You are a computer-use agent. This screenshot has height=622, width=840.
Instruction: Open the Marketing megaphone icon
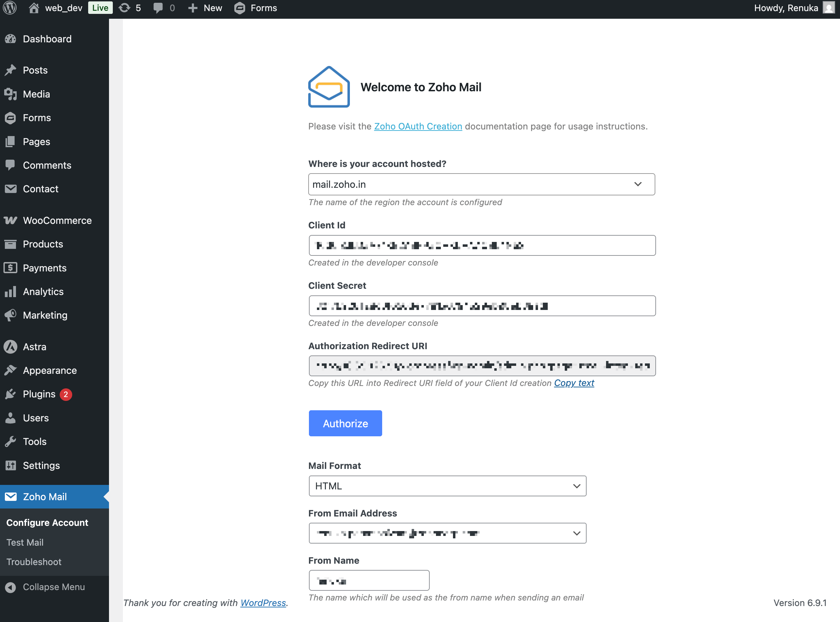10,315
